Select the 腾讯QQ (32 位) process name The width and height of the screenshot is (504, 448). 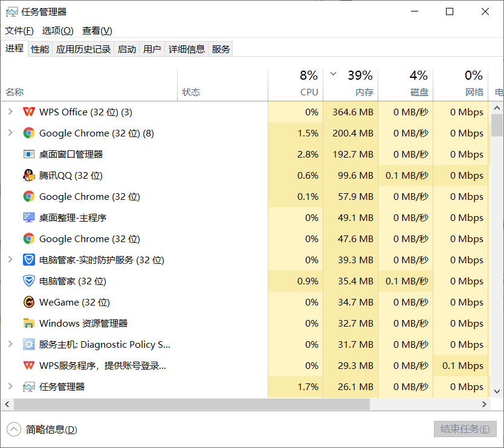point(71,176)
